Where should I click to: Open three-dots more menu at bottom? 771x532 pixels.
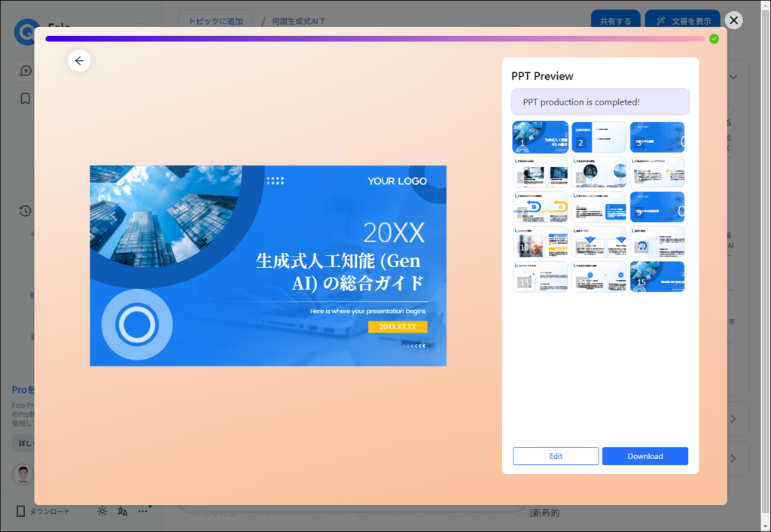click(142, 512)
